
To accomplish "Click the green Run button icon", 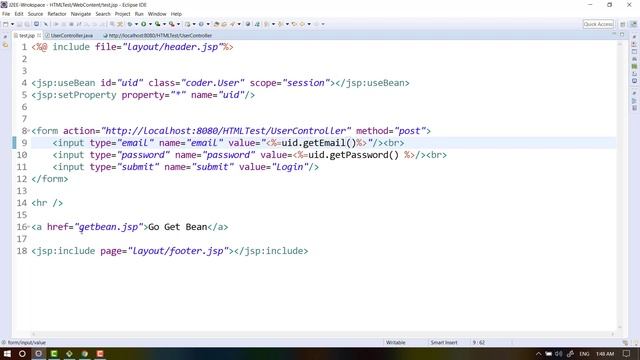I will pyautogui.click(x=144, y=24).
